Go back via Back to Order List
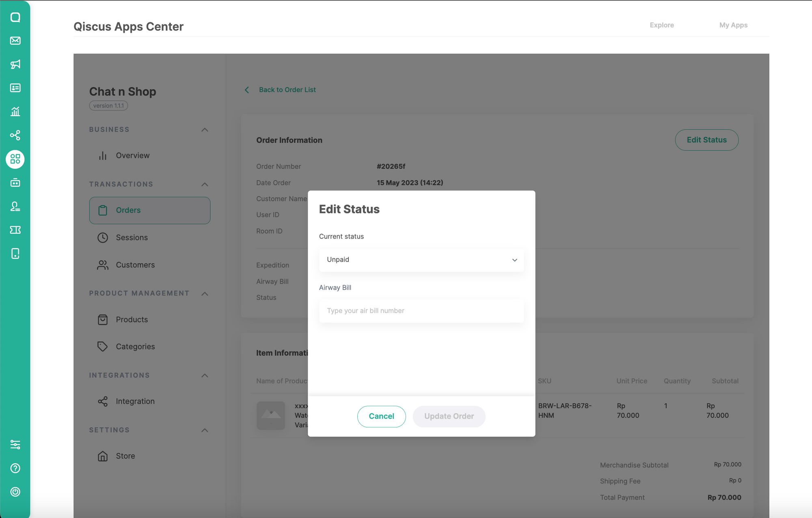The height and width of the screenshot is (518, 812). pyautogui.click(x=287, y=90)
